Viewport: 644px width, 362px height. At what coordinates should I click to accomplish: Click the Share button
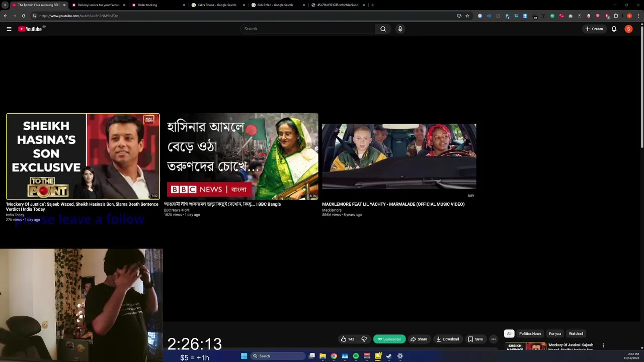pos(419,339)
